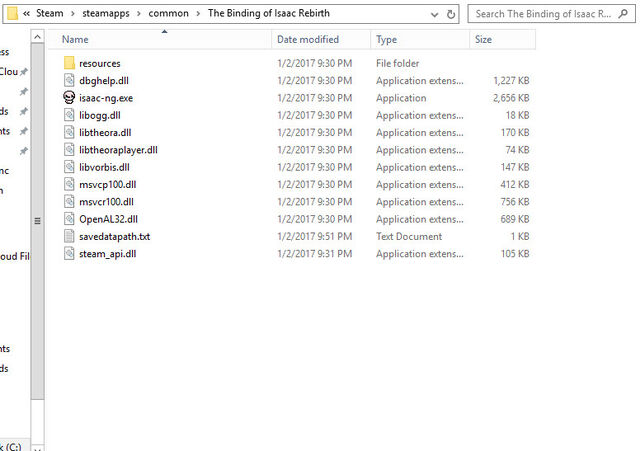Sort files by Name column
The width and height of the screenshot is (640, 451).
coord(160,40)
